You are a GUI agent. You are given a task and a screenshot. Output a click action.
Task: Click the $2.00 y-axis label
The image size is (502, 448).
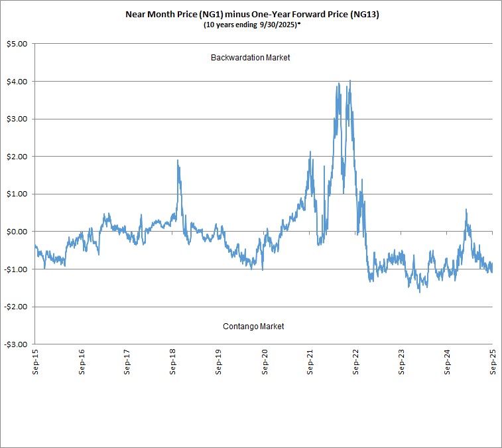(x=17, y=157)
